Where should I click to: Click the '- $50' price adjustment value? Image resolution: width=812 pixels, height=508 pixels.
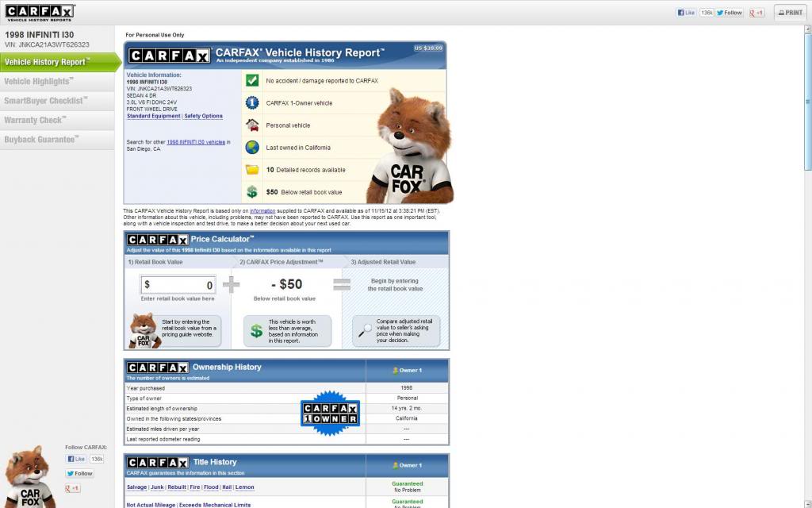pyautogui.click(x=287, y=284)
